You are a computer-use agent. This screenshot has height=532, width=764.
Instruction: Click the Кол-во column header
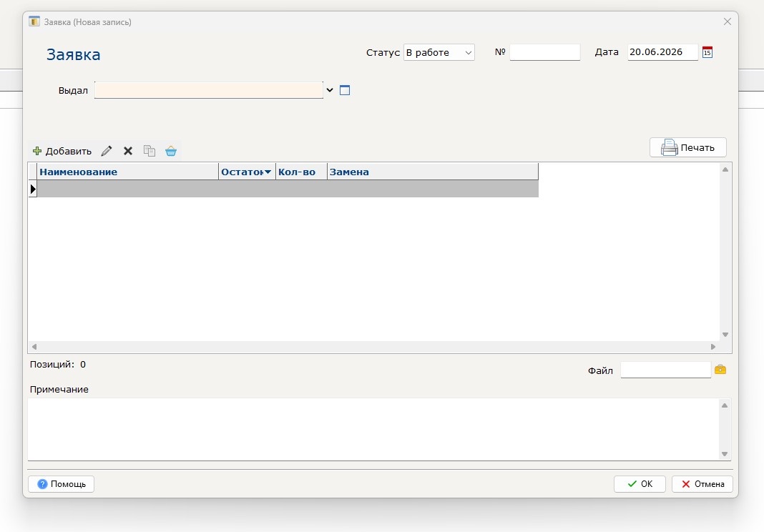coord(301,172)
